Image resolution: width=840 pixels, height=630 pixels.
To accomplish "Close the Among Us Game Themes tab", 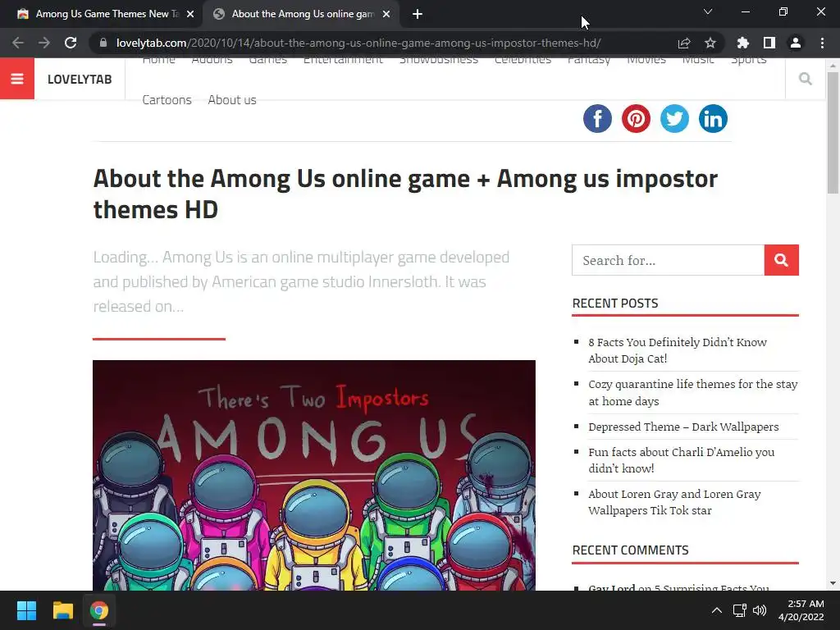I will point(190,14).
